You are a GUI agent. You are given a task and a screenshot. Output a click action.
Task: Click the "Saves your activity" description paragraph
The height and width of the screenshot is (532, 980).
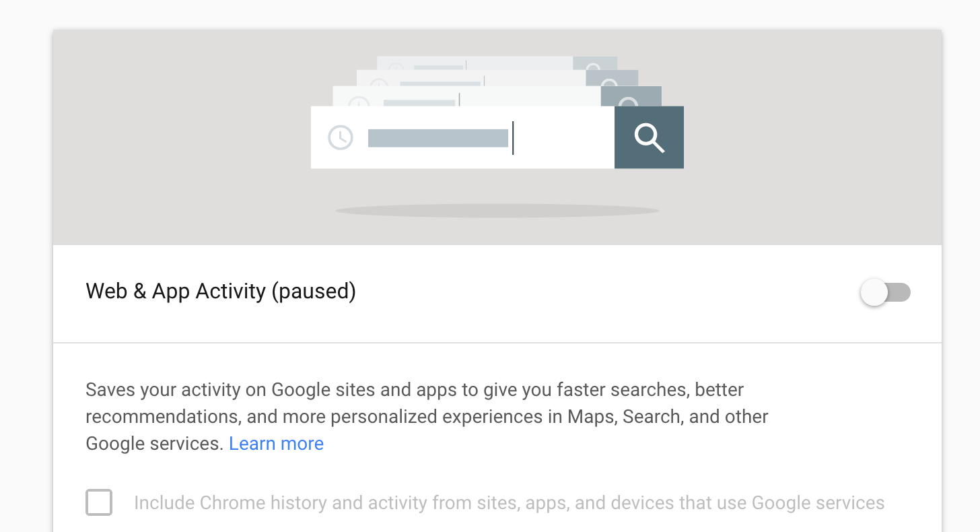coord(427,416)
